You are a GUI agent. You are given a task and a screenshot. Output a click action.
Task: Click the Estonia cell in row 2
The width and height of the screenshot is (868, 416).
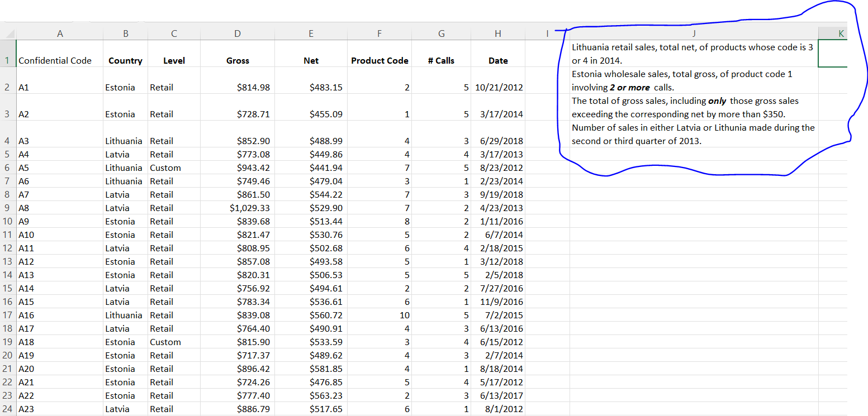[125, 87]
